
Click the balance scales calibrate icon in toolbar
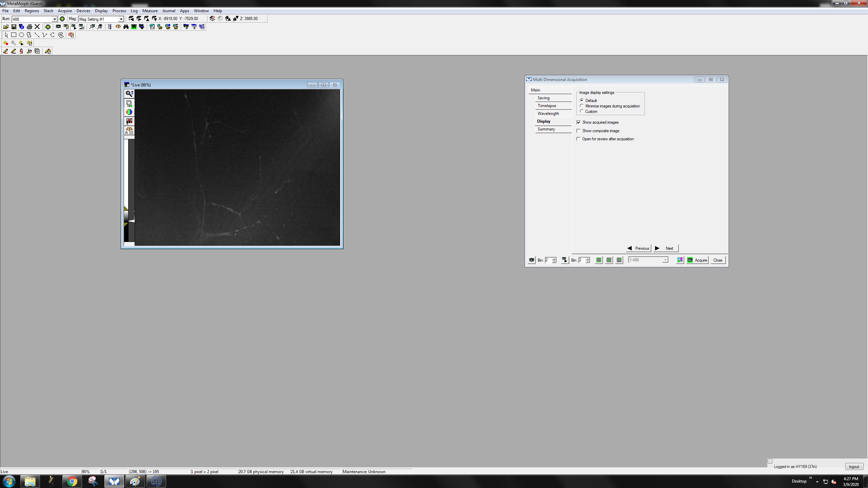[118, 27]
